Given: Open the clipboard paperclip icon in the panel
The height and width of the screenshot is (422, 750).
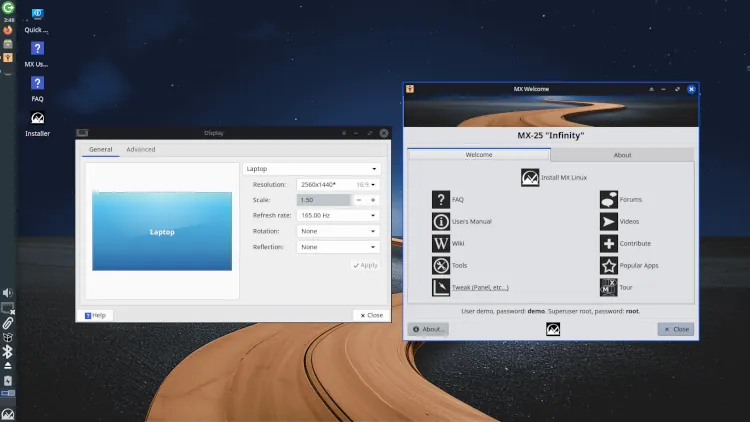Looking at the screenshot, I should (x=8, y=323).
